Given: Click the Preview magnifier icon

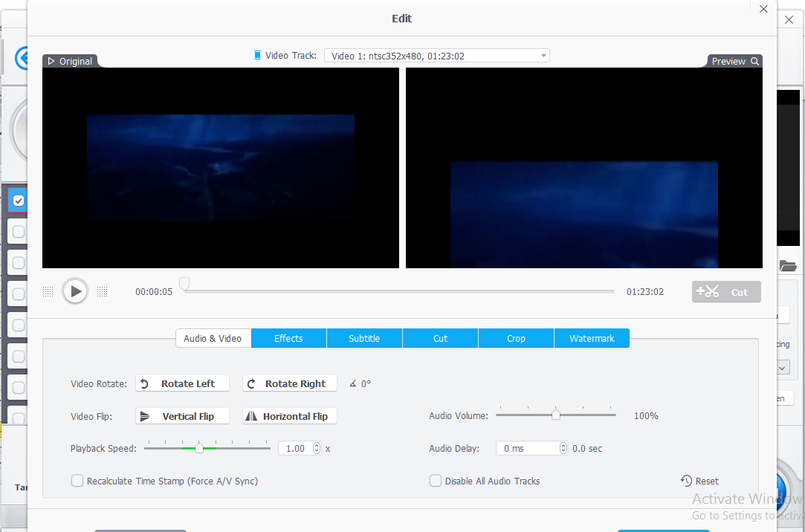Looking at the screenshot, I should pos(755,62).
